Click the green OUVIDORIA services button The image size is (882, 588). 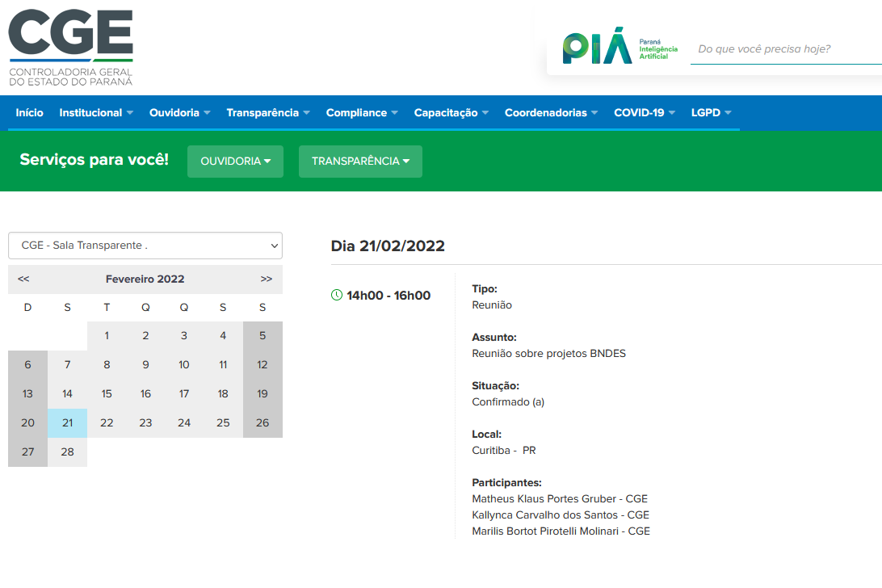tap(235, 162)
